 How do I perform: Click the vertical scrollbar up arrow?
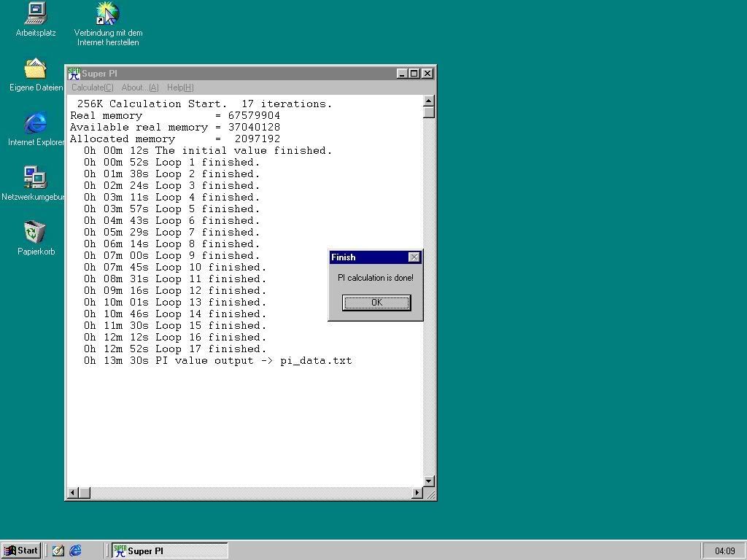click(429, 101)
